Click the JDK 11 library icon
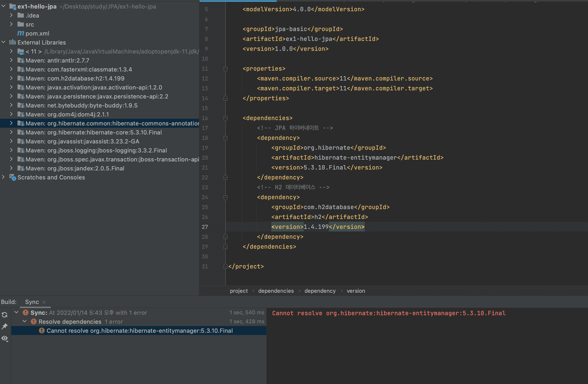The width and height of the screenshot is (588, 384). (x=21, y=51)
